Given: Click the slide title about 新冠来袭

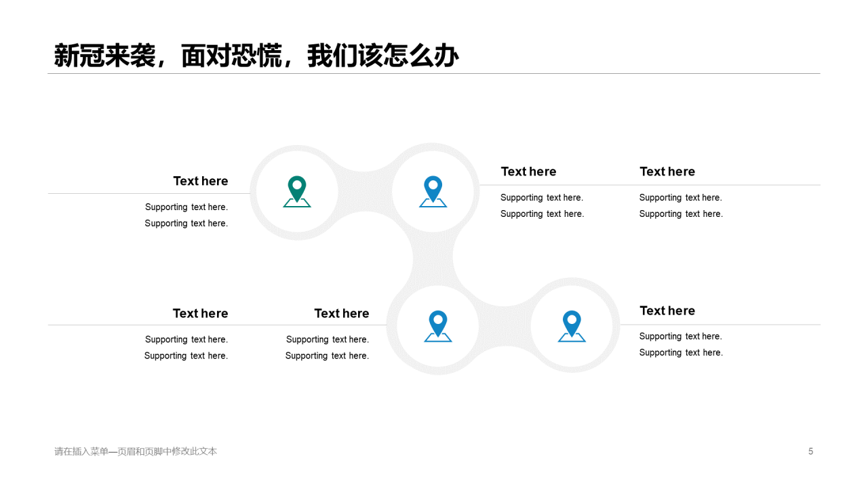Looking at the screenshot, I should [256, 57].
